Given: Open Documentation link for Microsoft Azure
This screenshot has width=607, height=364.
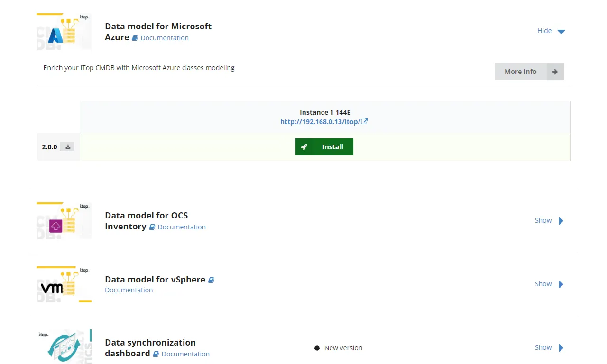Looking at the screenshot, I should (x=165, y=38).
